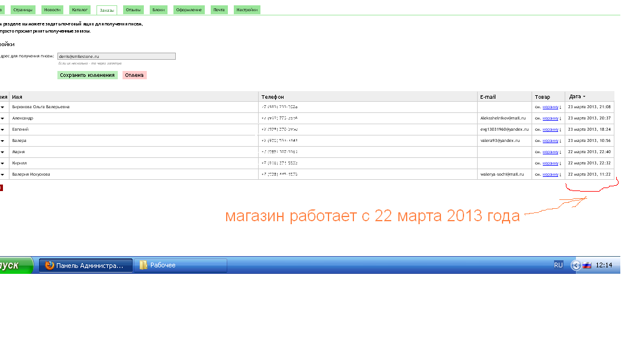This screenshot has height=362, width=644.
Task: Go to the Отзывы tab
Action: pos(133,10)
